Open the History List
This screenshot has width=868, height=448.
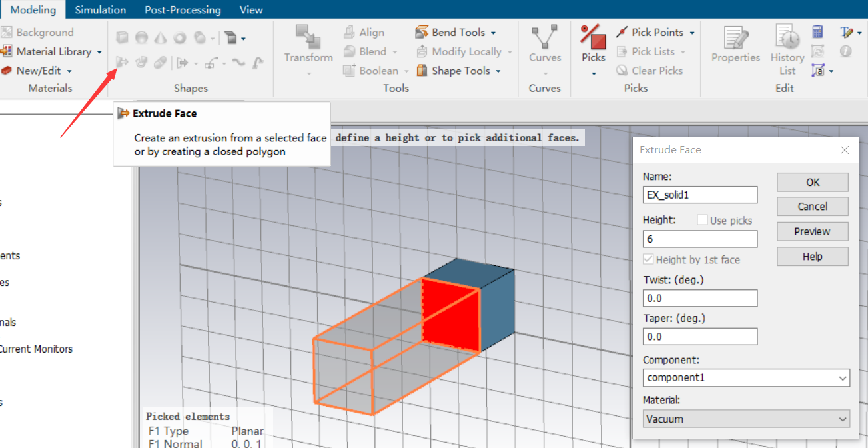(x=787, y=50)
